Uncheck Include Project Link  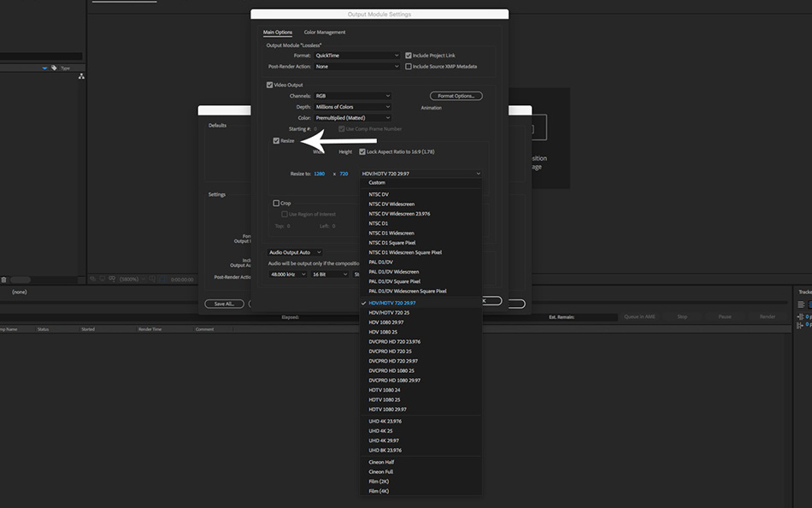(409, 56)
